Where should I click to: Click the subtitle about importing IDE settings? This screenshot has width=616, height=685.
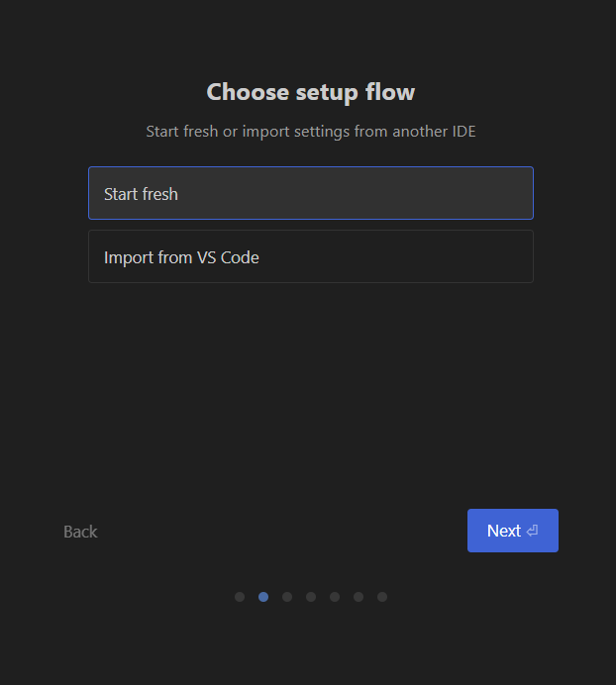[x=310, y=132]
